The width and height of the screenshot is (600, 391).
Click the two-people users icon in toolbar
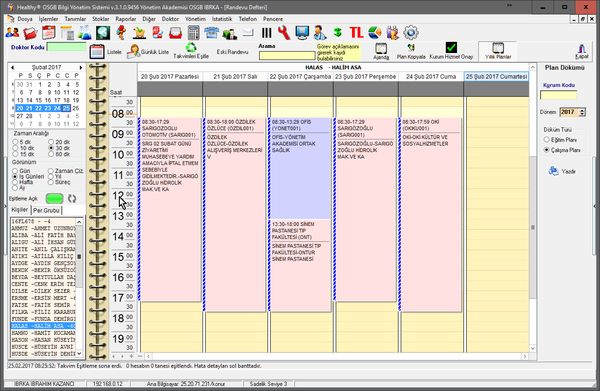coord(13,33)
